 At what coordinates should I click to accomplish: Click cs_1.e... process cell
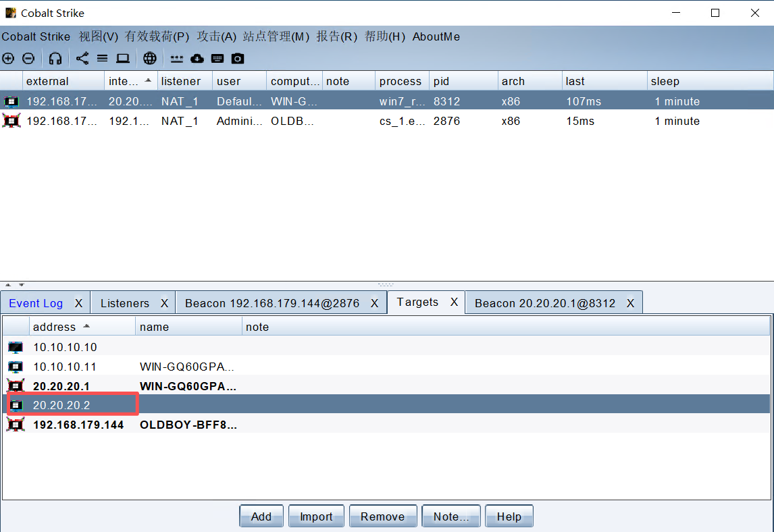[402, 121]
